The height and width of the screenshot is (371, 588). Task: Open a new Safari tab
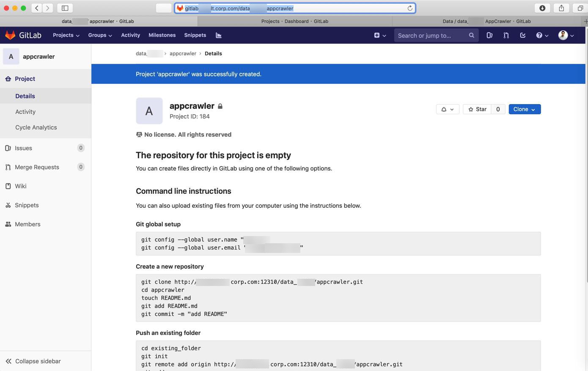(585, 21)
